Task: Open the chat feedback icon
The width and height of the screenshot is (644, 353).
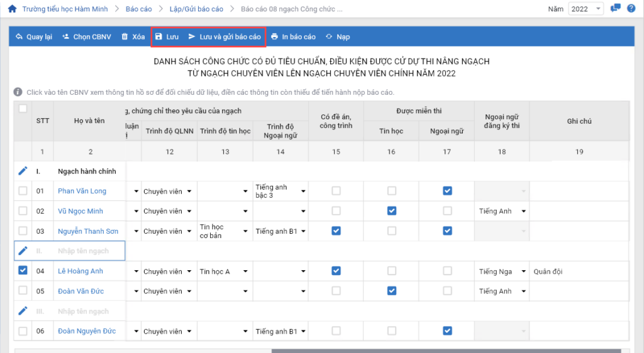Action: pos(616,9)
